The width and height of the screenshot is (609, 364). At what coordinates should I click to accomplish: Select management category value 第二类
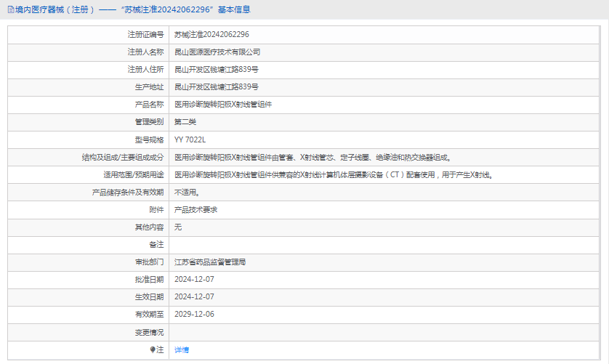pyautogui.click(x=185, y=122)
